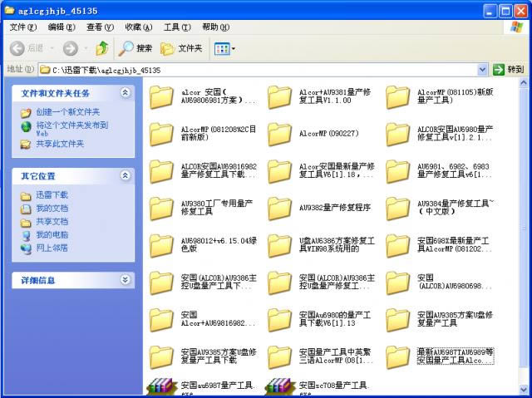Expand the address bar dropdown arrow
532x398 pixels.
pos(483,70)
